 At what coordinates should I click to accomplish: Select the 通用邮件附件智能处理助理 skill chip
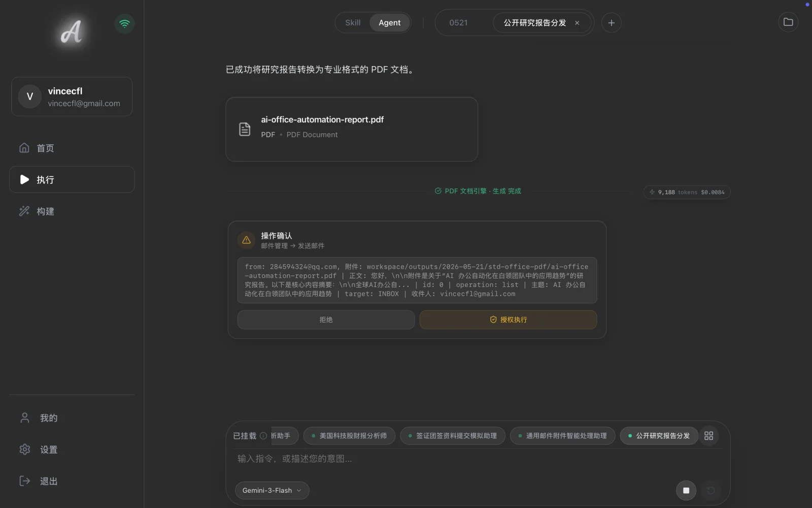point(562,436)
